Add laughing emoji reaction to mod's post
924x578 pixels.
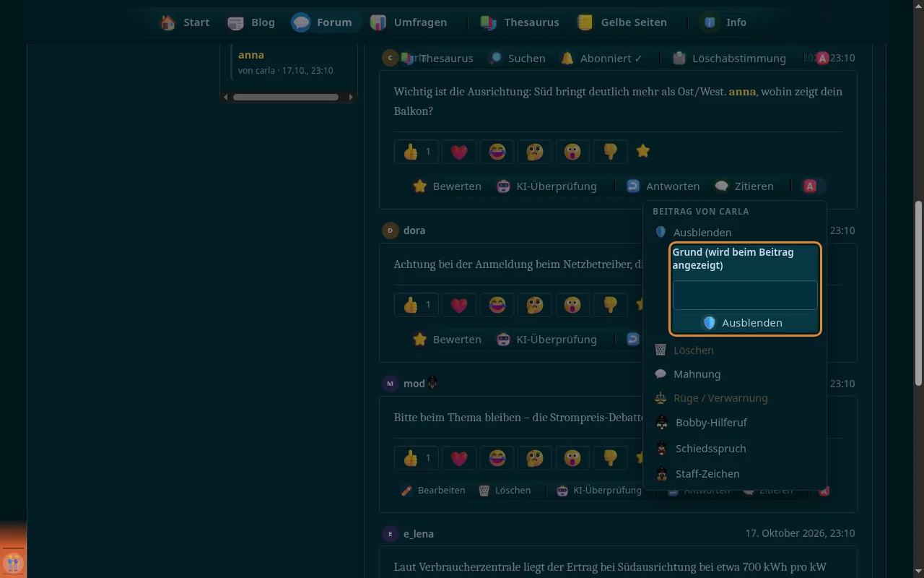coord(497,458)
